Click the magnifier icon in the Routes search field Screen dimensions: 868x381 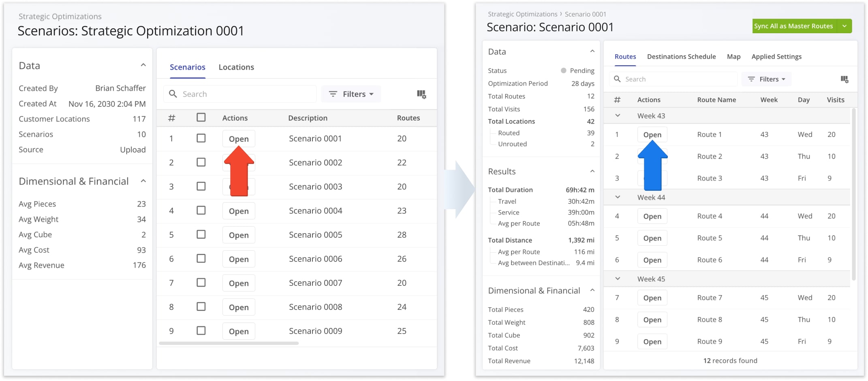pos(618,79)
